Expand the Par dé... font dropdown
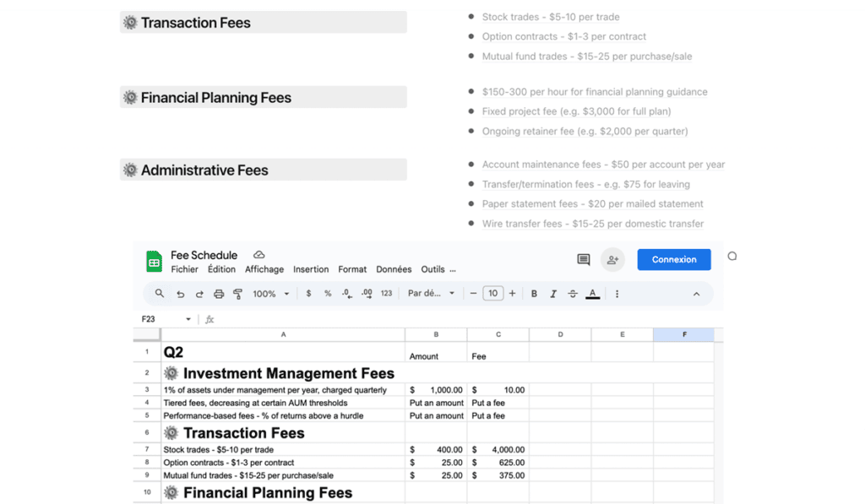865x504 pixels. click(x=431, y=293)
